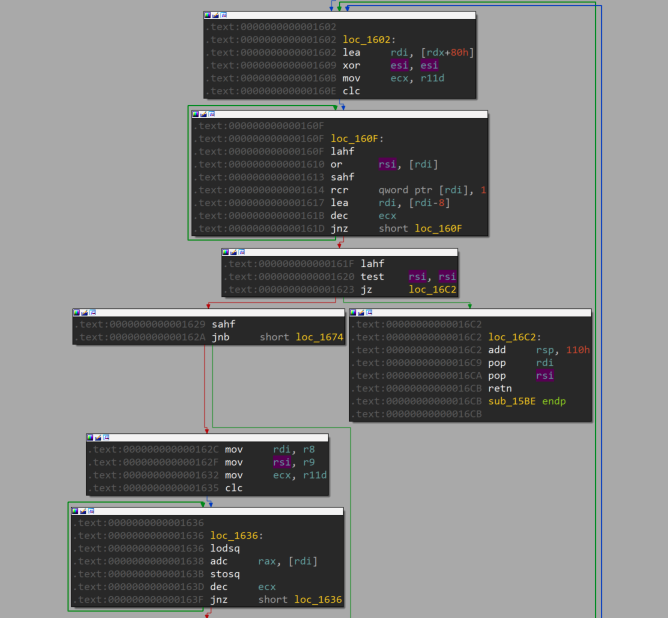Click the mov rdi, r8 instruction

[270, 449]
